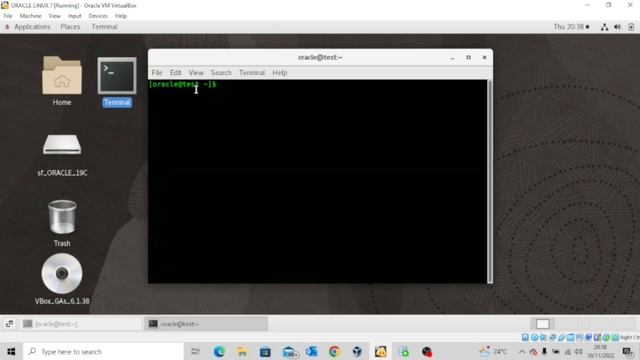Image resolution: width=640 pixels, height=360 pixels.
Task: Open VirtualBox Machine menu
Action: pyautogui.click(x=31, y=16)
